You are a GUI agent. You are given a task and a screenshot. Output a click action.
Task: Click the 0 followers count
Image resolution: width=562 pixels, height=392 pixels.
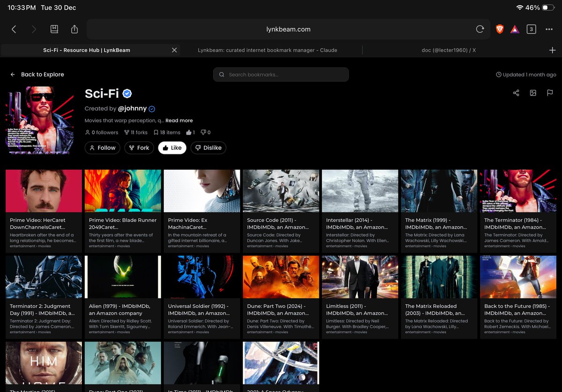[102, 132]
